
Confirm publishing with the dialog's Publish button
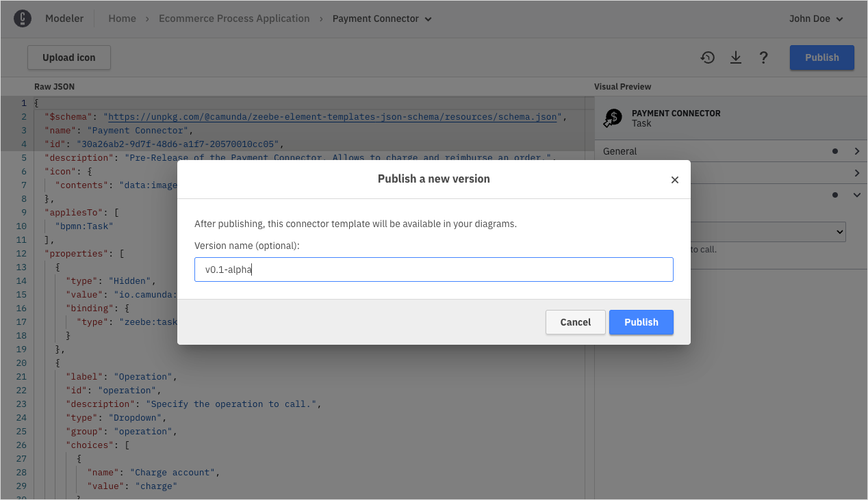641,322
